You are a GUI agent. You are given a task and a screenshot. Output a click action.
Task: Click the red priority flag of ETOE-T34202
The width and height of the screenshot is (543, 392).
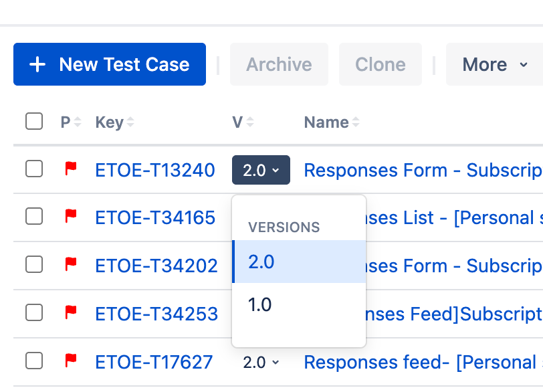point(71,264)
